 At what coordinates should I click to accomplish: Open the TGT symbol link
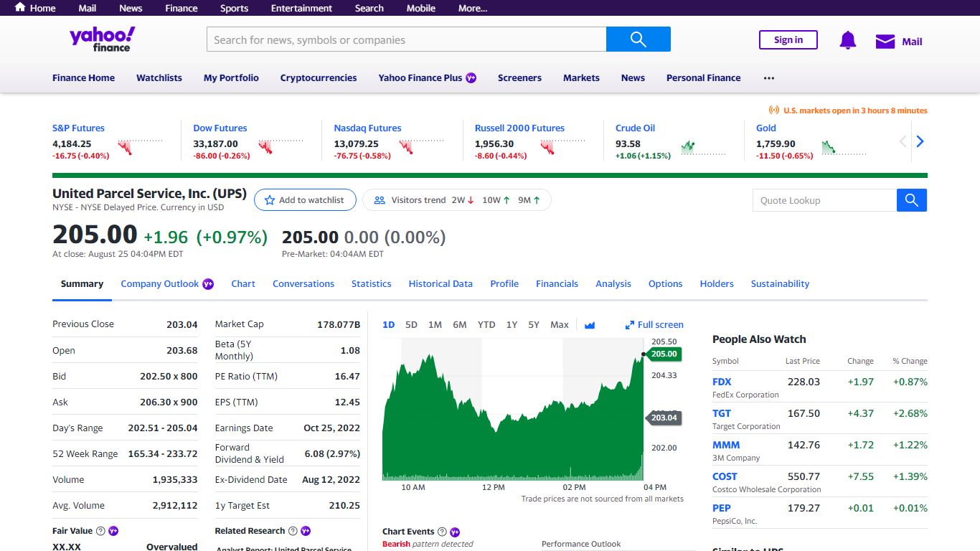[722, 413]
